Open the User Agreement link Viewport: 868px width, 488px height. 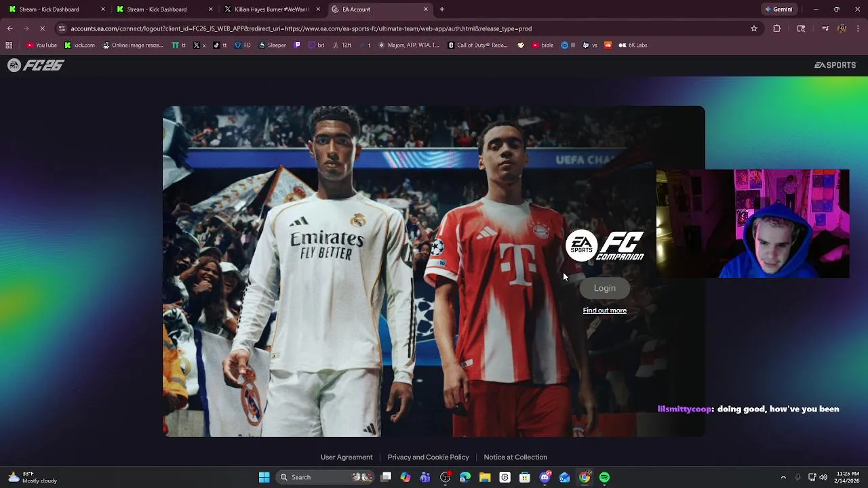tap(347, 457)
